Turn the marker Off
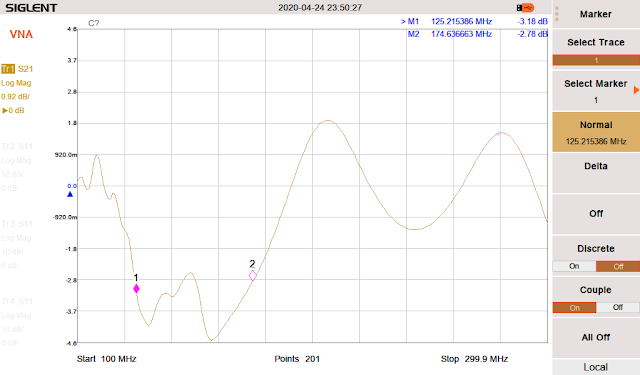Image resolution: width=640 pixels, height=375 pixels. coord(596,214)
